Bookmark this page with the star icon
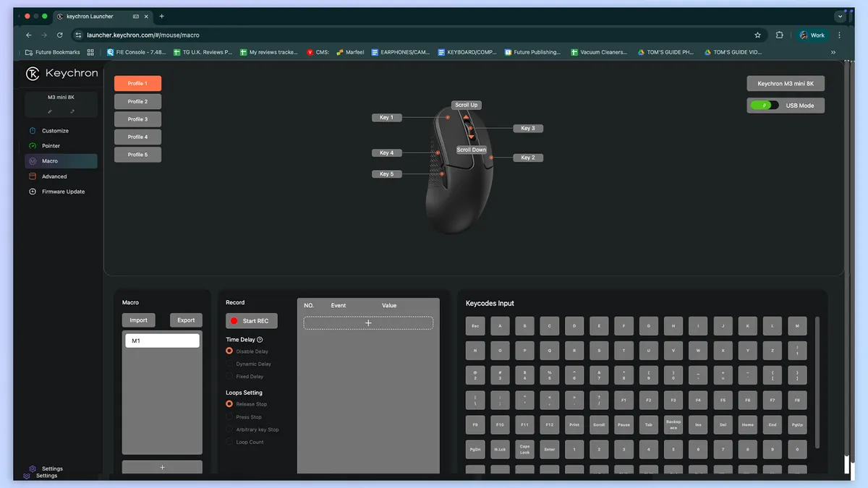The image size is (868, 488). point(757,35)
